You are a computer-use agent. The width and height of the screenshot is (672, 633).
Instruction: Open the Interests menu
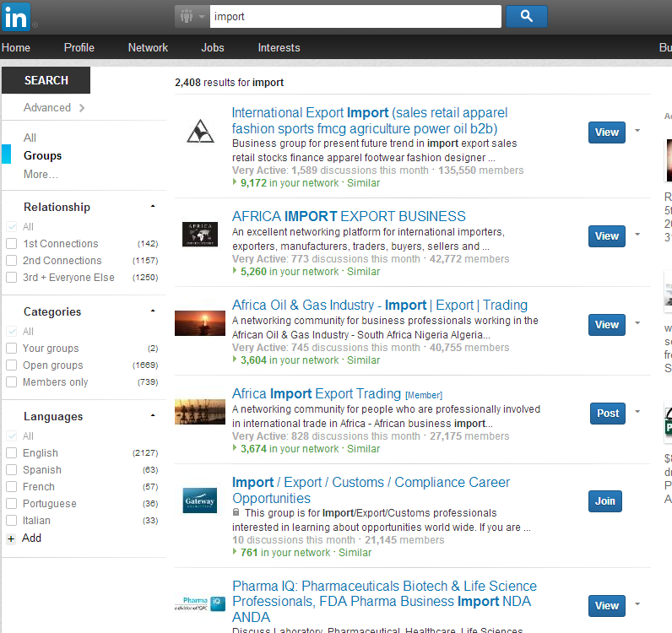(x=279, y=47)
